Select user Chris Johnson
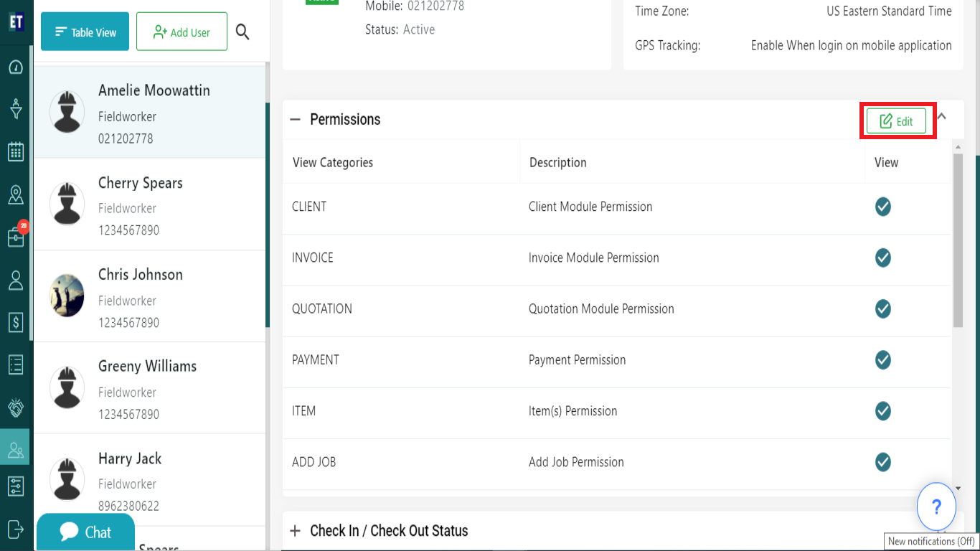The height and width of the screenshot is (551, 980). click(150, 296)
